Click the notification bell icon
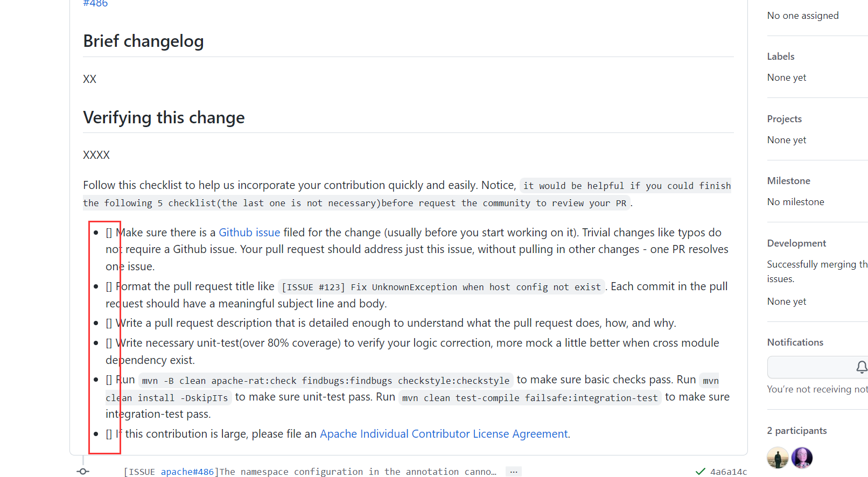 click(862, 367)
